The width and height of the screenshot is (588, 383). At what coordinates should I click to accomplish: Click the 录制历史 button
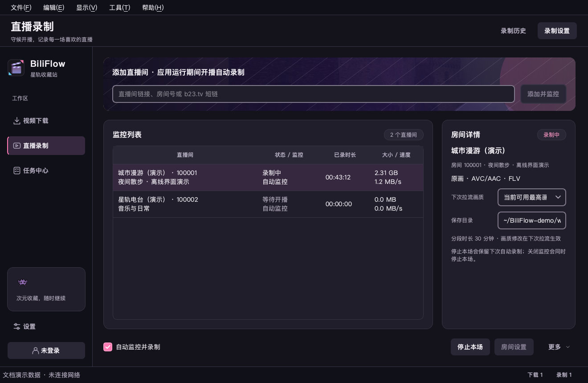pos(513,31)
